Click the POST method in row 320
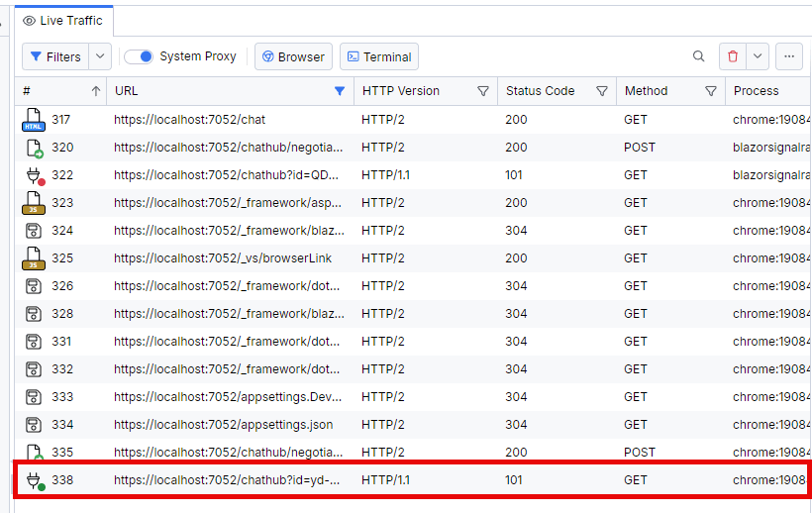The height and width of the screenshot is (513, 812). coord(640,148)
